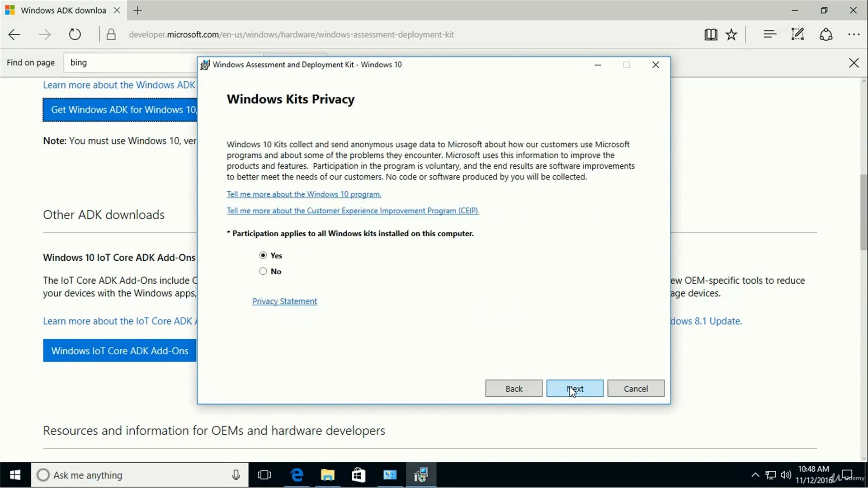Open the Windows Start menu

[15, 475]
